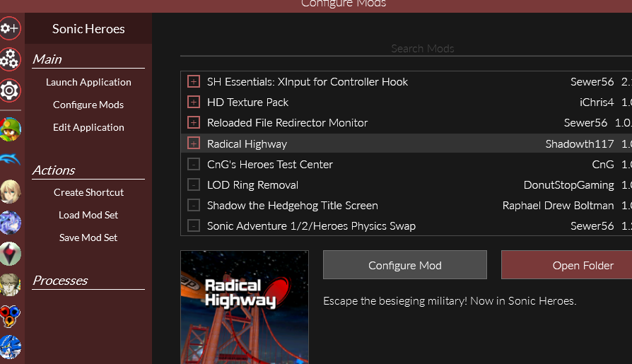Select the blue Sonic hedgehog application icon
The width and height of the screenshot is (632, 364).
pyautogui.click(x=10, y=346)
